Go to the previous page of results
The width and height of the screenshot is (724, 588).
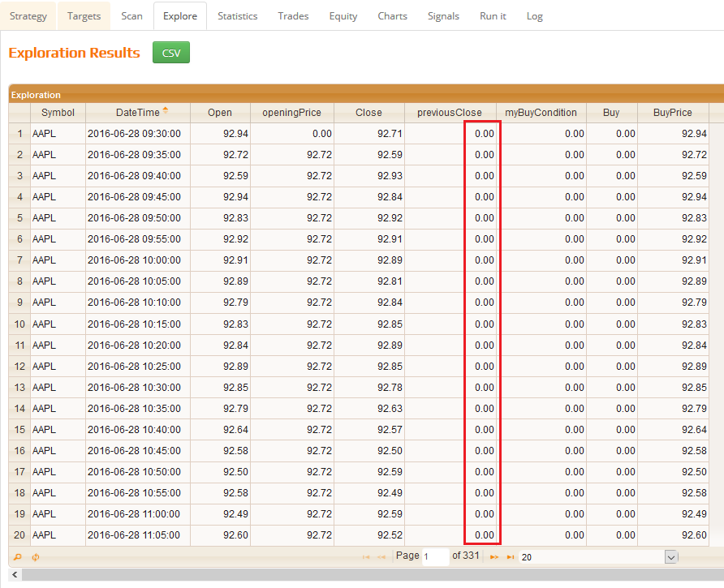(381, 557)
